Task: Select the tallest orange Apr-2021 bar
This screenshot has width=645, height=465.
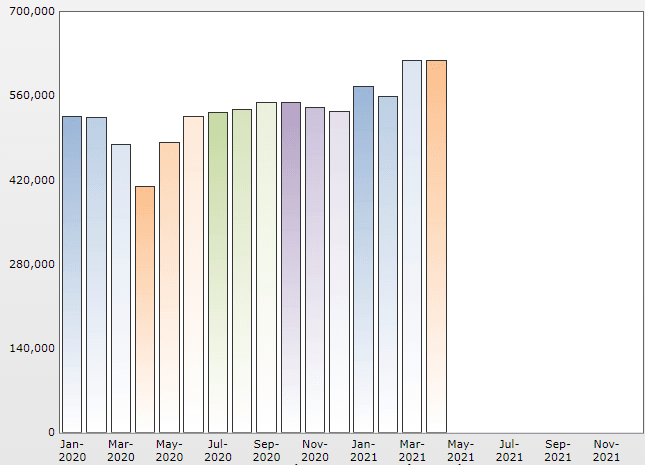Action: [x=436, y=246]
